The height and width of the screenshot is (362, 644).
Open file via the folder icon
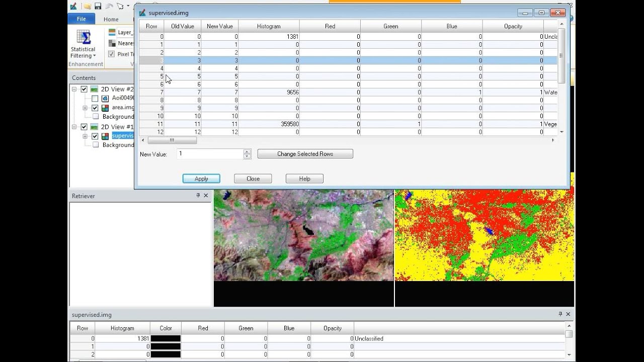pyautogui.click(x=87, y=6)
